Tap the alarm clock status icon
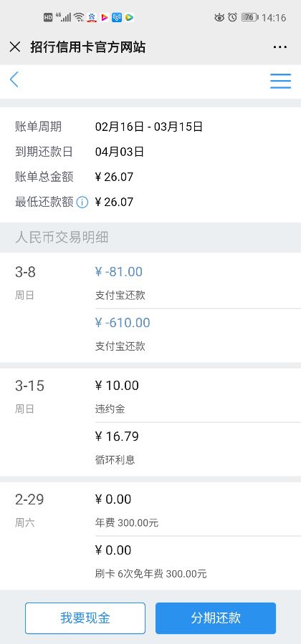 point(233,17)
